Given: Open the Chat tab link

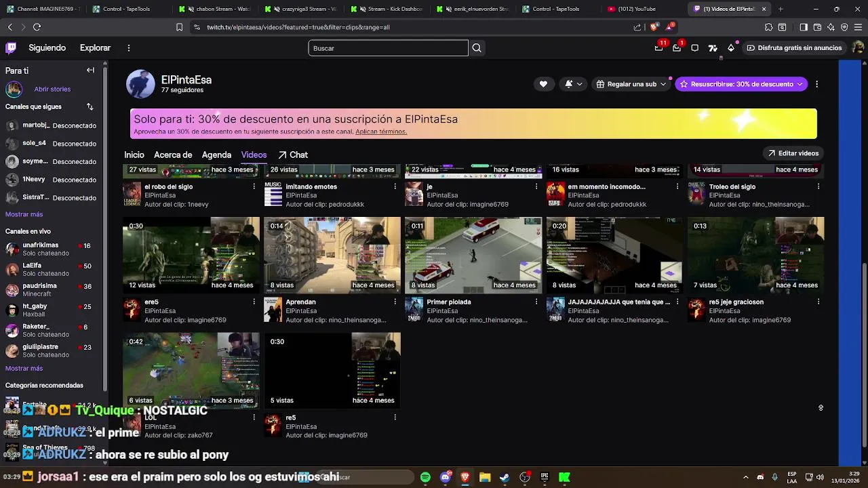Looking at the screenshot, I should [293, 155].
